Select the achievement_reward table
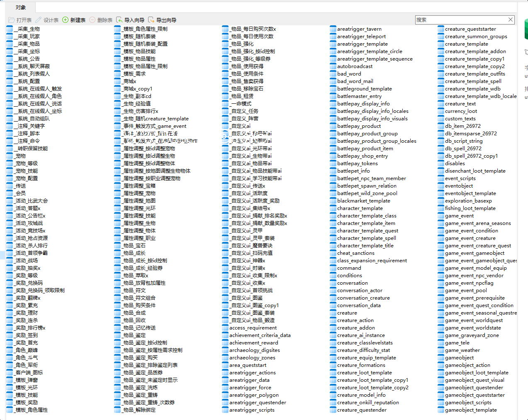Screen dimensions: 528x420 pos(253,343)
